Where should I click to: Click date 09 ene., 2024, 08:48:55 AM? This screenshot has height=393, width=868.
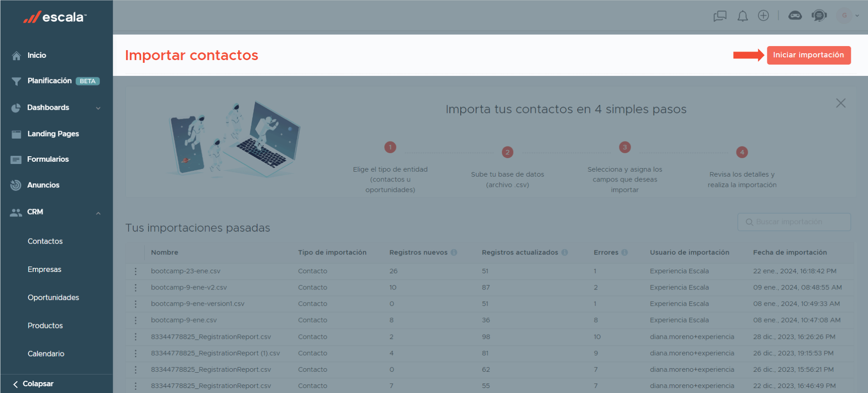click(x=797, y=287)
